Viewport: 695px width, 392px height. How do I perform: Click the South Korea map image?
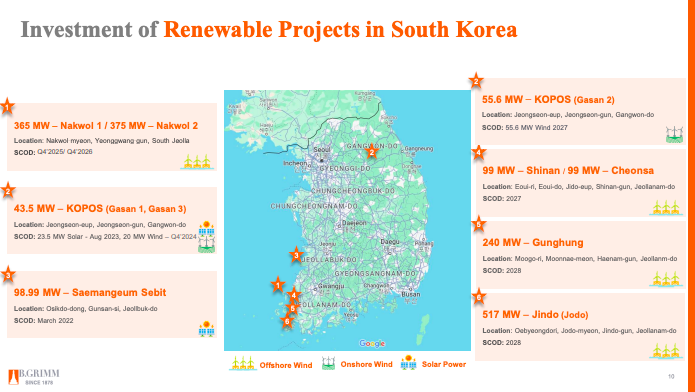(347, 220)
